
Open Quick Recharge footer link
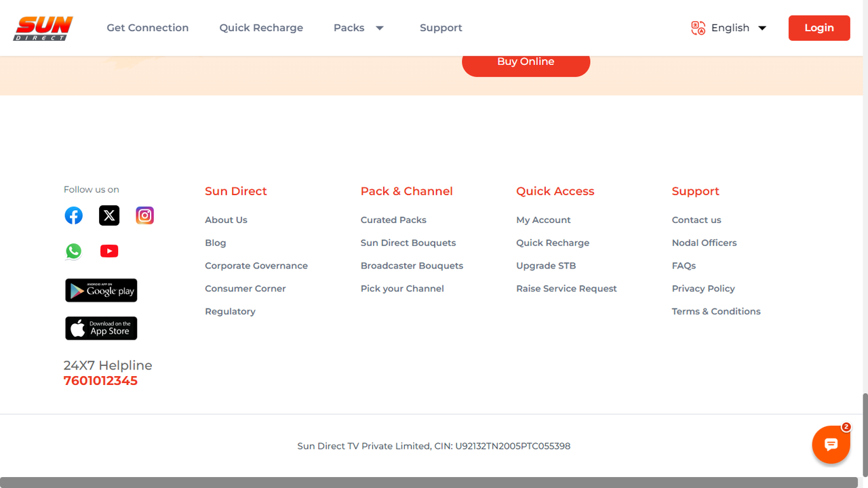coord(553,243)
